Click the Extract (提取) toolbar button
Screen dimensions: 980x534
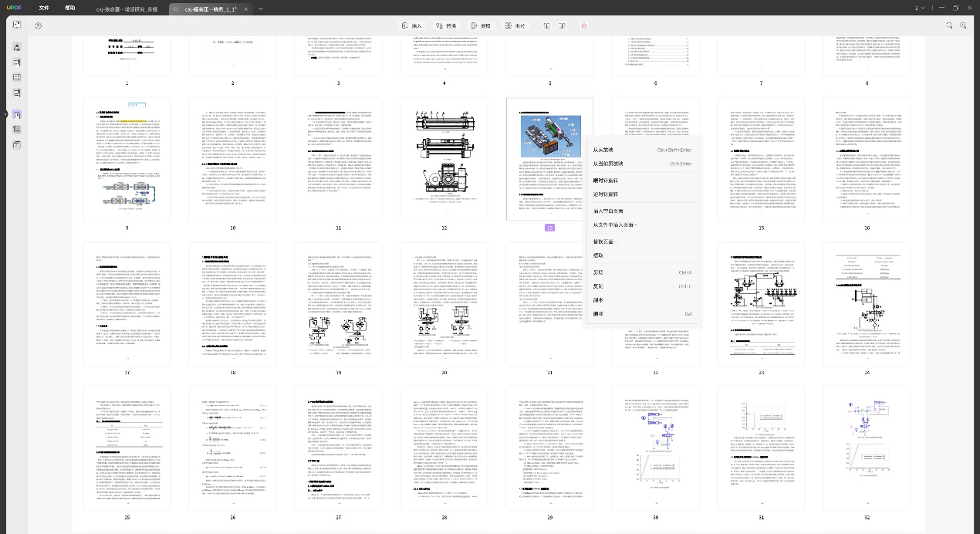480,25
